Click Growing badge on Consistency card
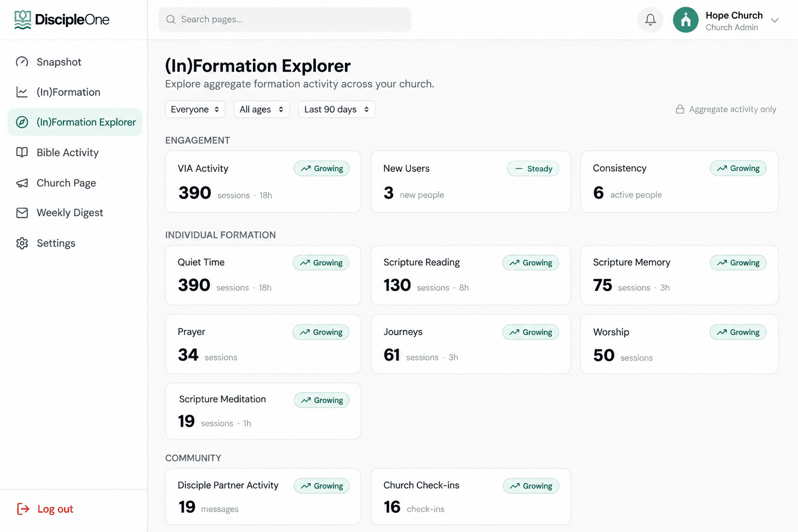 click(x=738, y=168)
